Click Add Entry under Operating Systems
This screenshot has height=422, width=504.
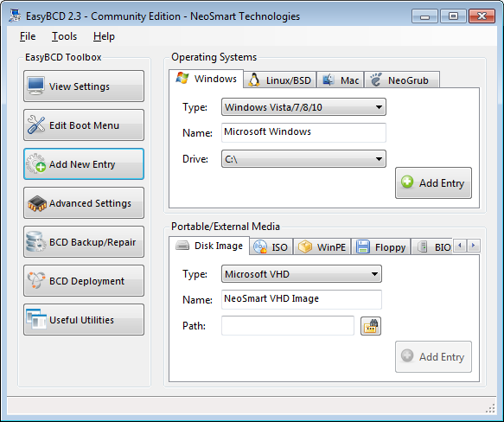tap(433, 183)
